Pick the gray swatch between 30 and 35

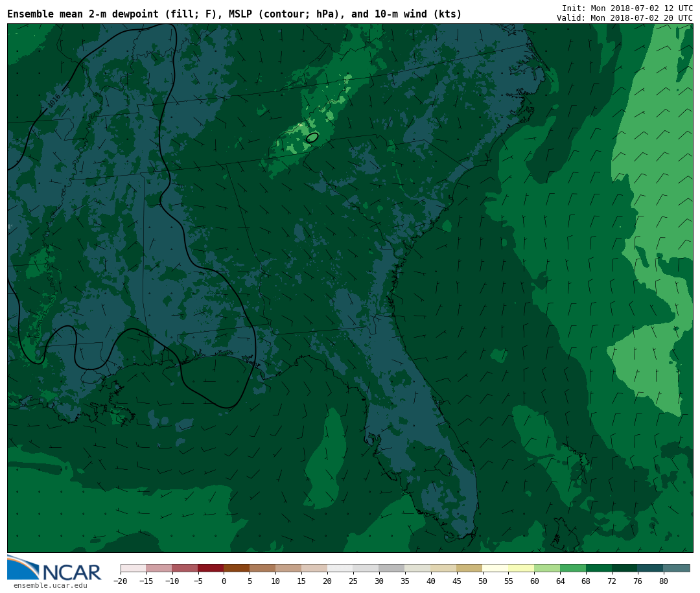pos(392,568)
